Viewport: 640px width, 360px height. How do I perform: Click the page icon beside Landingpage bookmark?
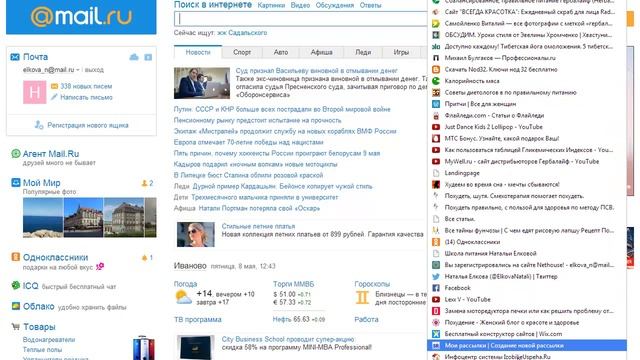[436, 173]
